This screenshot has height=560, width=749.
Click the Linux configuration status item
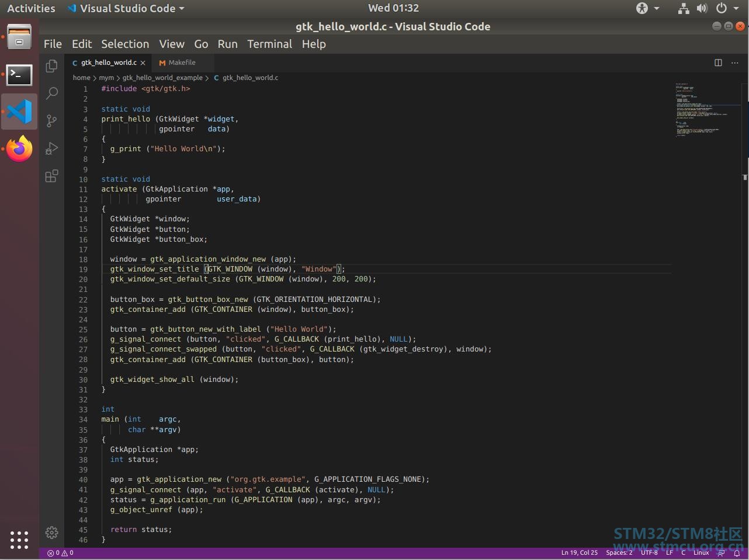(701, 553)
